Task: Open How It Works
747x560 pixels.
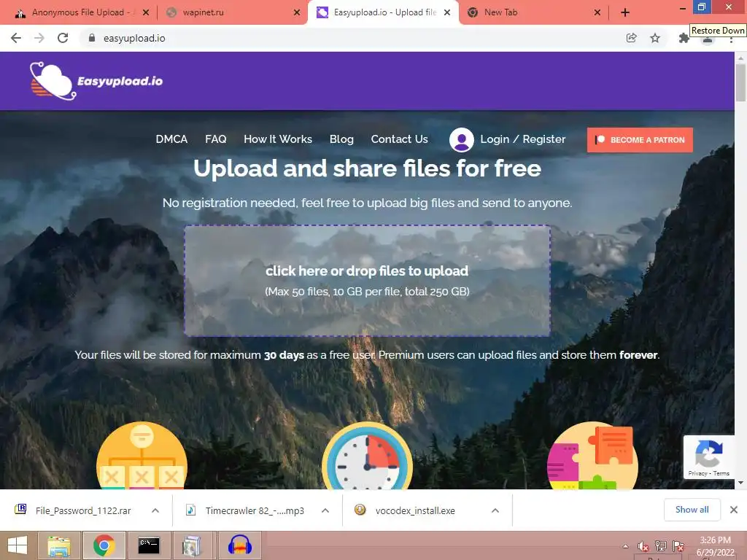Action: [x=278, y=139]
